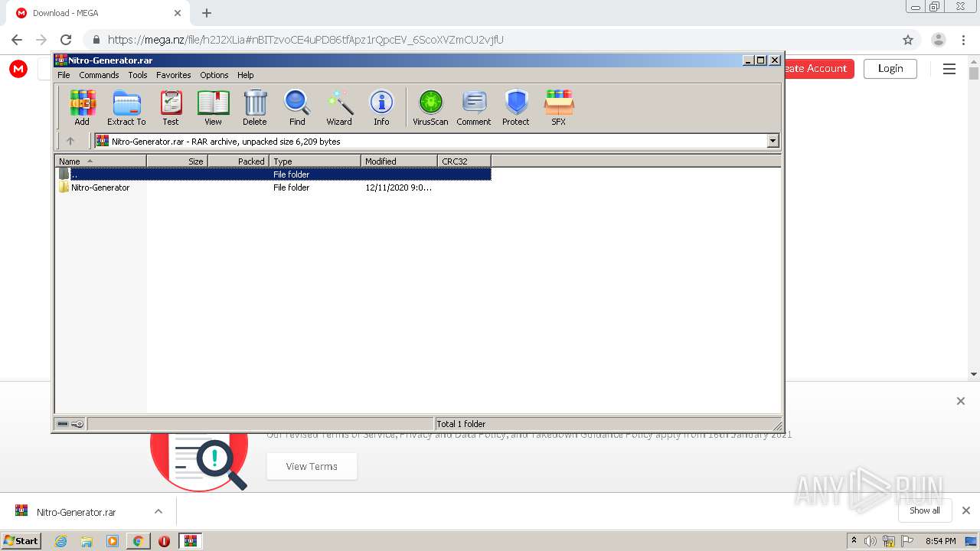Open the Find magnifier tool
The height and width of the screenshot is (551, 980).
(297, 107)
